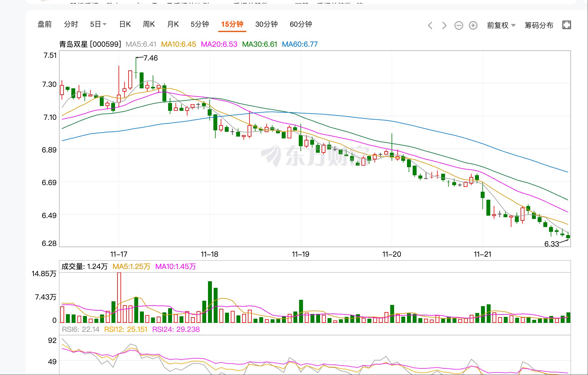Click the MA20:6.53 indicator label
This screenshot has width=588, height=375.
click(x=219, y=44)
